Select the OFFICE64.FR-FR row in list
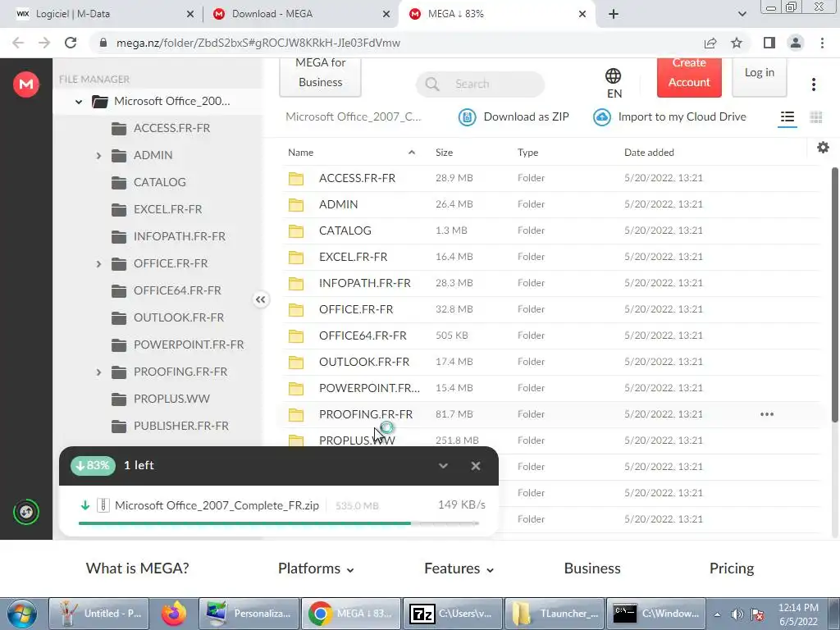Screen dimensions: 840x630 (552, 336)
